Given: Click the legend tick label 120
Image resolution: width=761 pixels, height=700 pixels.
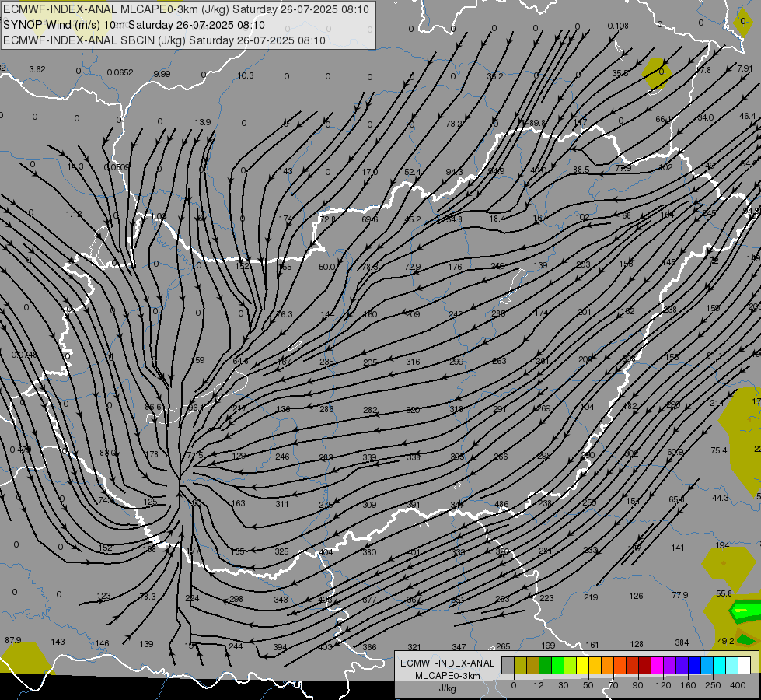Looking at the screenshot, I should tap(663, 685).
